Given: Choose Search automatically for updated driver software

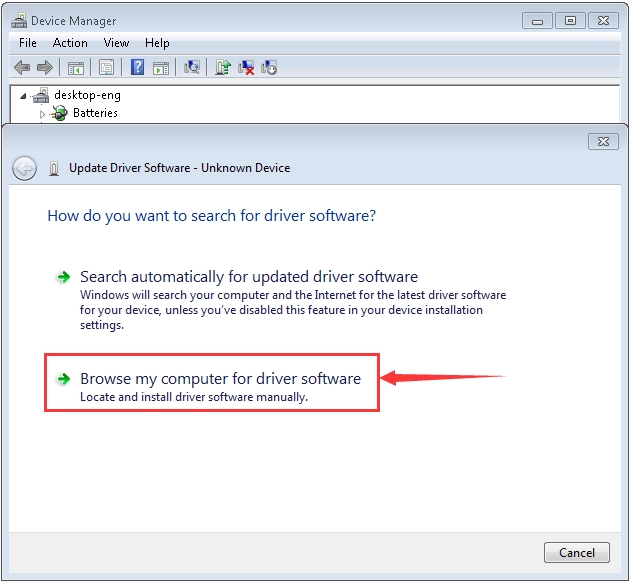Looking at the screenshot, I should click(x=248, y=277).
